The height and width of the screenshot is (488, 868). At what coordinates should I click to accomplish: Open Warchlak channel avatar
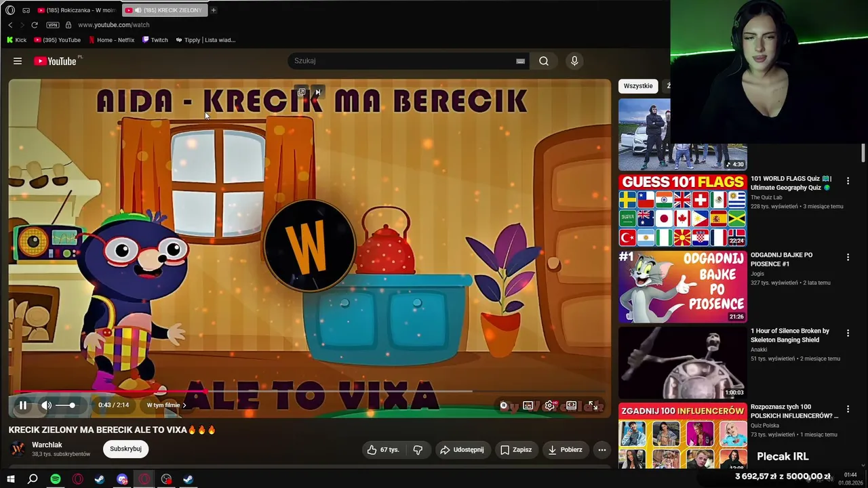18,449
